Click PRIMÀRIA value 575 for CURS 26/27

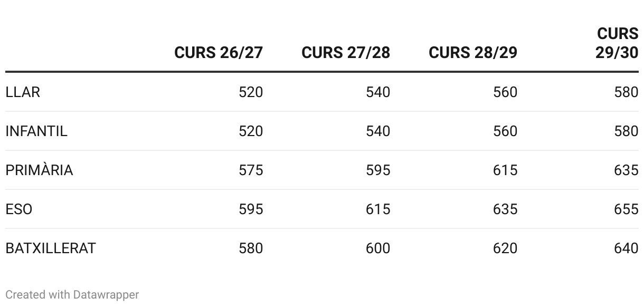point(251,170)
